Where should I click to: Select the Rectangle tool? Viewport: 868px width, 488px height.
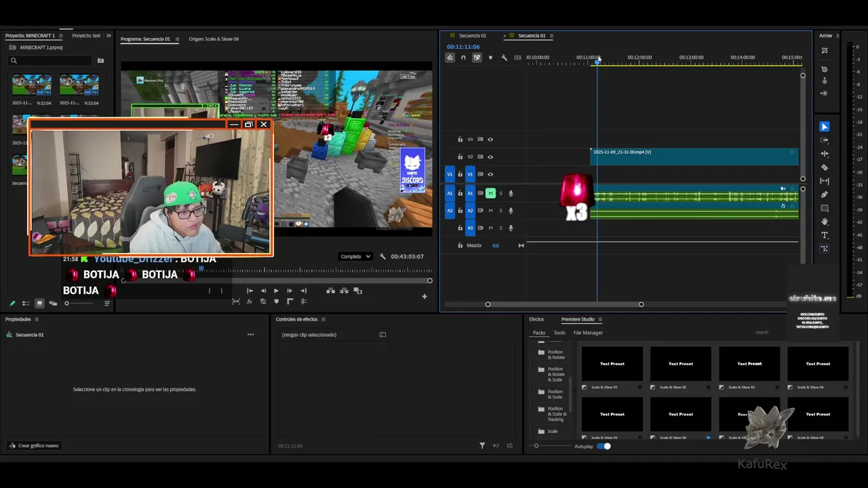pos(825,208)
